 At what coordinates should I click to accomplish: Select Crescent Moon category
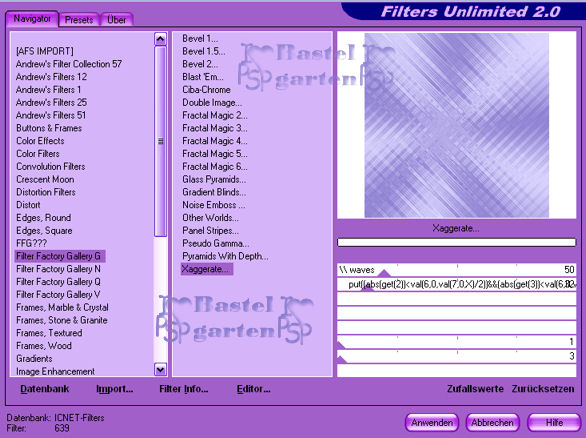coord(45,179)
